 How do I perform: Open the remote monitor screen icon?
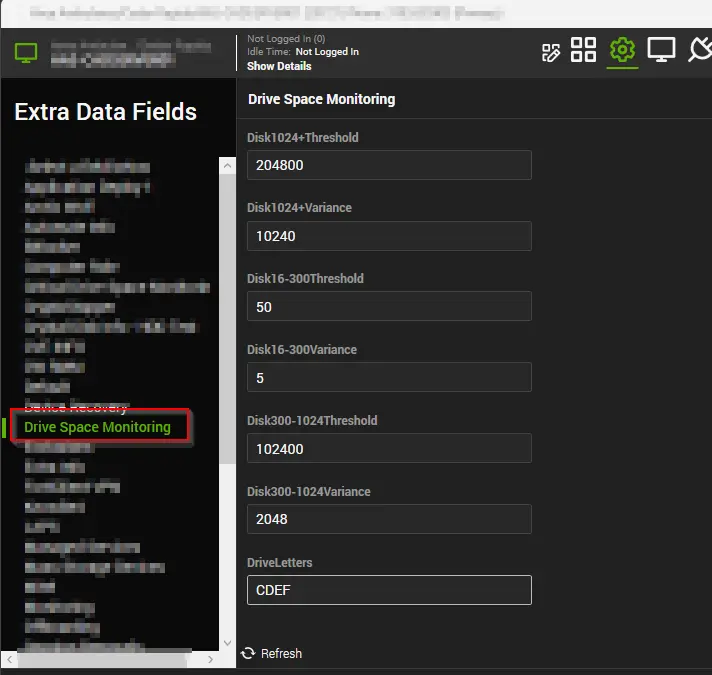coord(661,50)
